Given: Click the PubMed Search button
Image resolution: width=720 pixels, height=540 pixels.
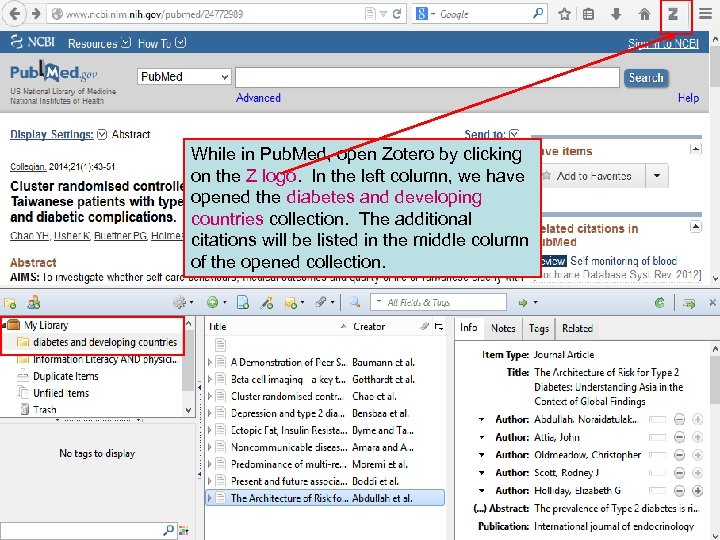Looking at the screenshot, I should tap(646, 78).
